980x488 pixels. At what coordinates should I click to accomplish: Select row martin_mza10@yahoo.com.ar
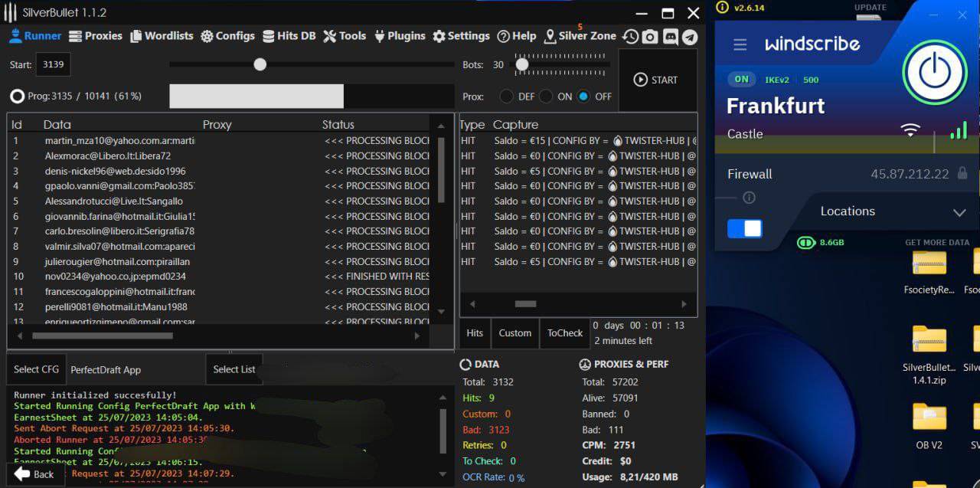[x=219, y=141]
